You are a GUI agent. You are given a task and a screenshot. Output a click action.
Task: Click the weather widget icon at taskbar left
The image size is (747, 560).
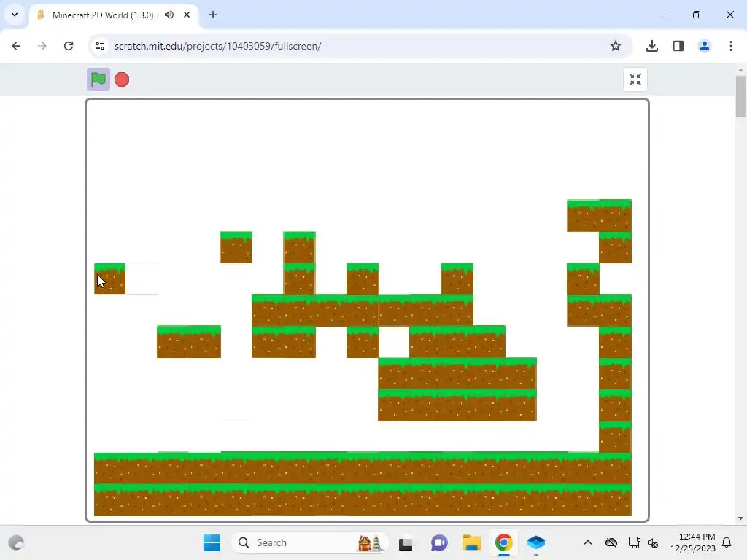(16, 542)
